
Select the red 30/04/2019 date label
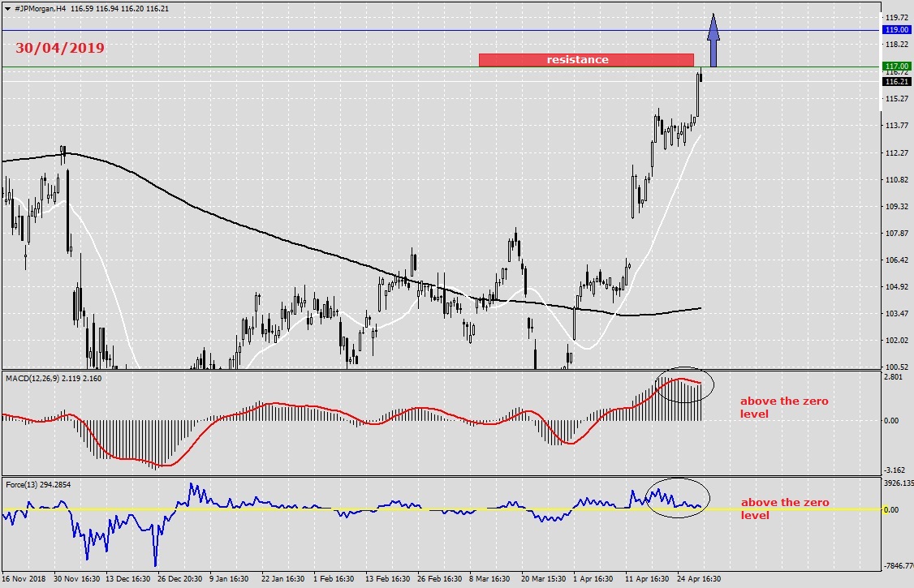click(x=60, y=48)
